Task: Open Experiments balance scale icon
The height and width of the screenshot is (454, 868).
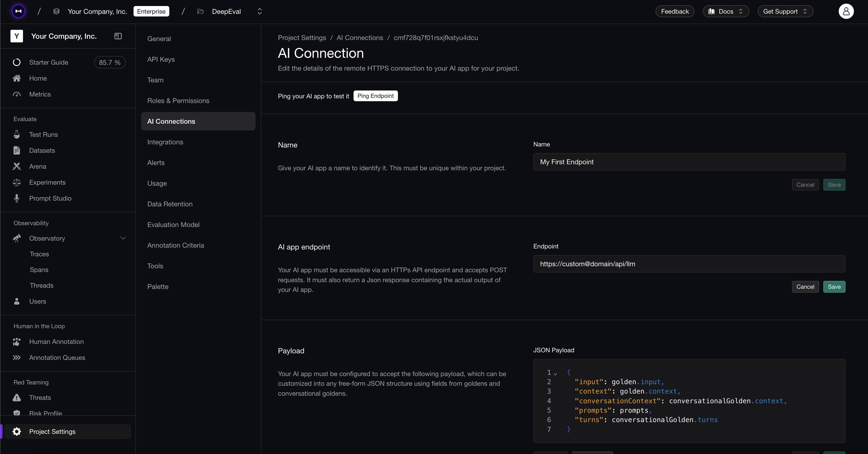Action: tap(16, 183)
